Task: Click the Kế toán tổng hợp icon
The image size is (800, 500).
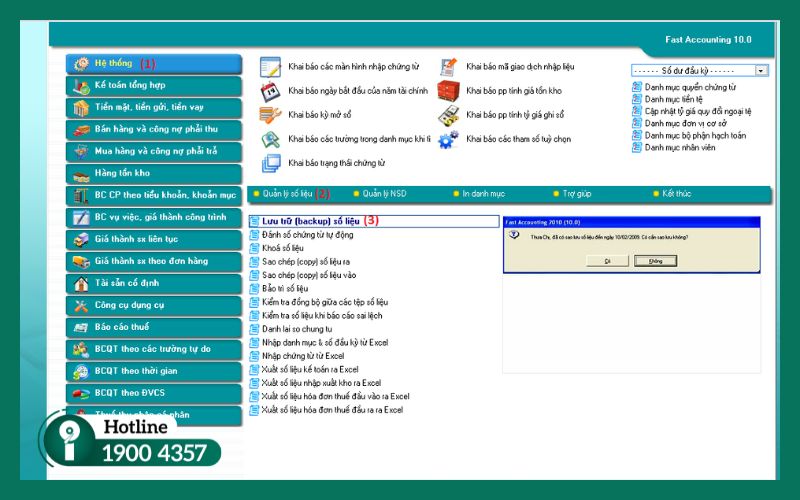Action: click(81, 86)
